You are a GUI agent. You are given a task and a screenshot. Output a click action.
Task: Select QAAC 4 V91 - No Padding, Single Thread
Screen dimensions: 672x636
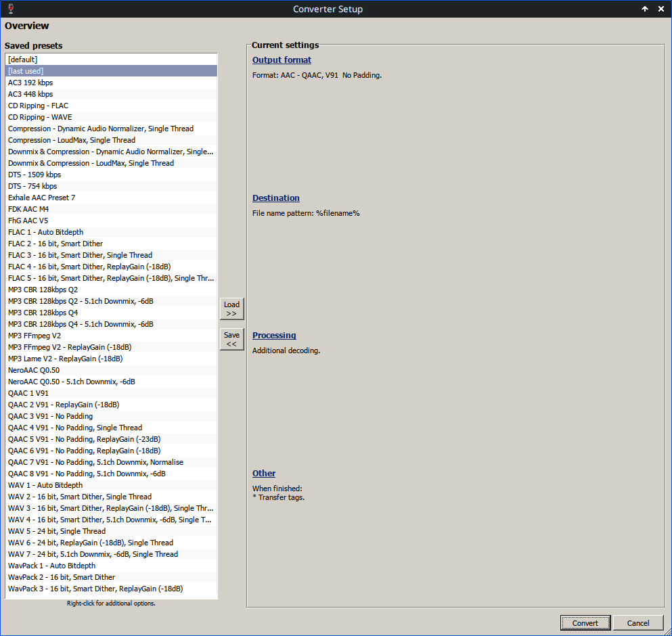tap(111, 428)
